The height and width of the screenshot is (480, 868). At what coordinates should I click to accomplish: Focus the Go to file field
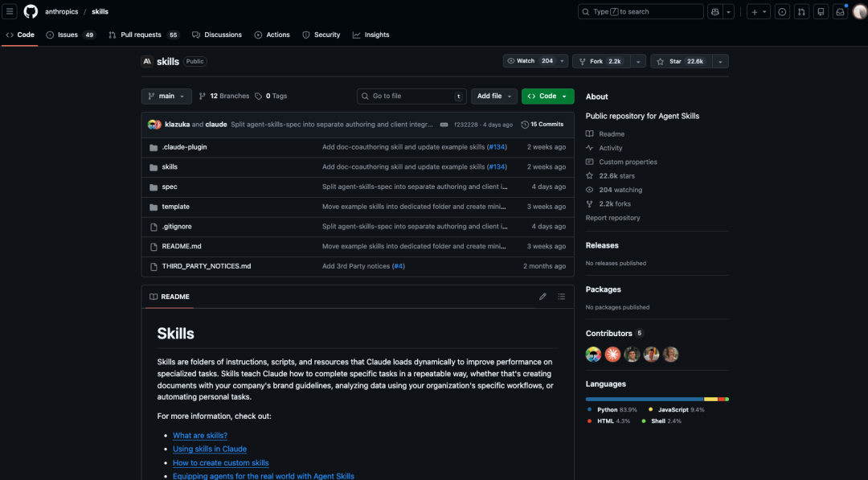point(411,96)
